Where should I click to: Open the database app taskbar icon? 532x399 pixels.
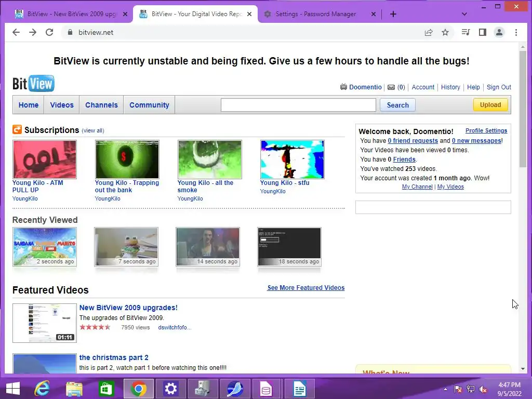click(267, 389)
